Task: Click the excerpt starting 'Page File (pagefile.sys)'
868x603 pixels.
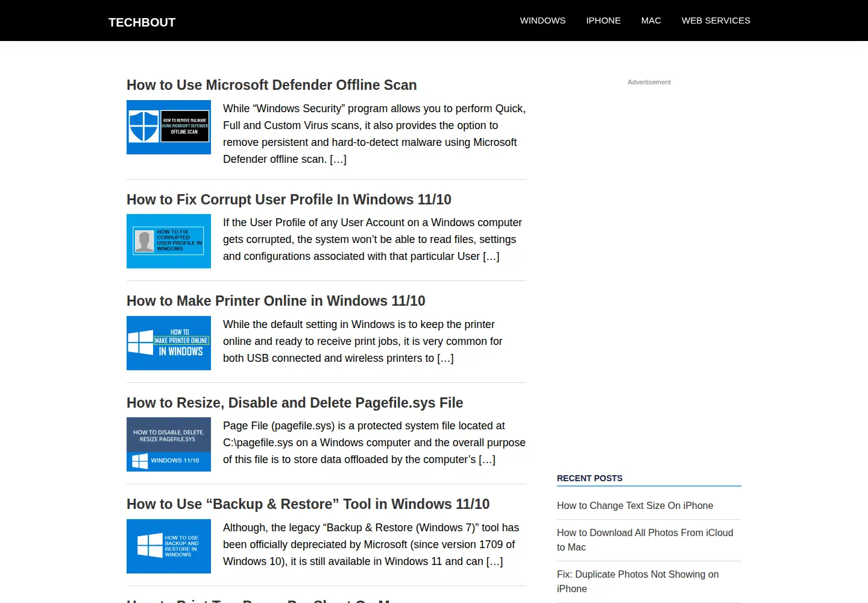Action: [x=374, y=443]
